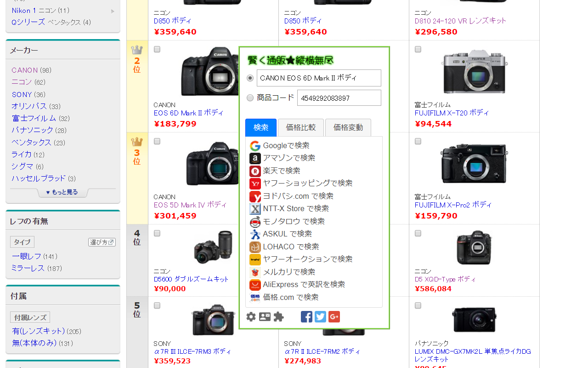Share on Google+ icon
Image resolution: width=588 pixels, height=368 pixels.
tap(334, 317)
